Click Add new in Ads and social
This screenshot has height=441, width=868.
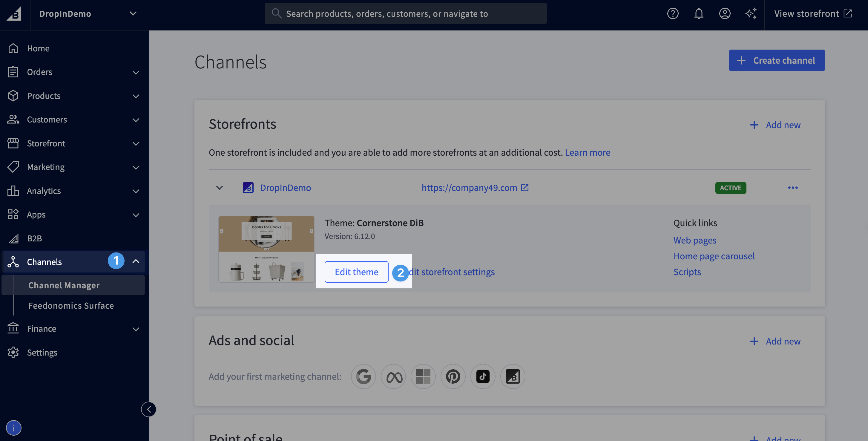click(775, 341)
